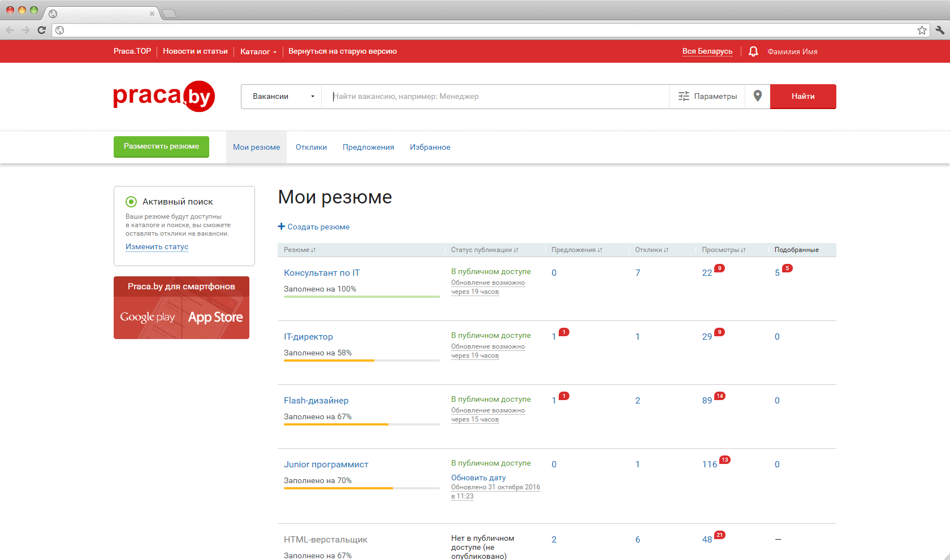Click the praca.by logo
Viewport: 950px width, 560px height.
164,96
